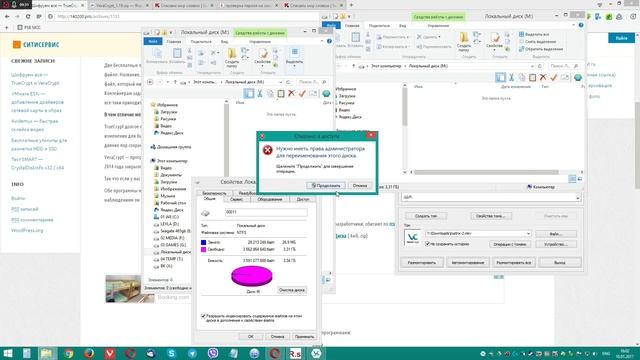Viewport: 640px width, 360px height.
Task: Switch to the Безопасность tab in the Properties dialog
Action: click(214, 193)
